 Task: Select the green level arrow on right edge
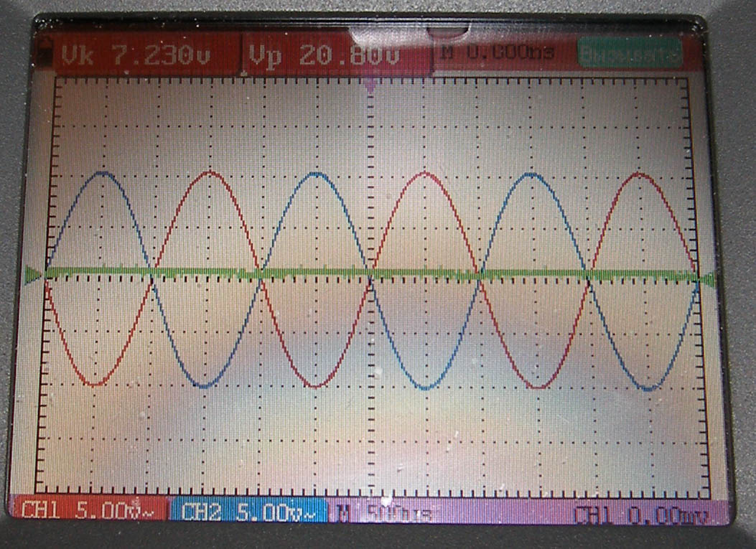[x=708, y=281]
